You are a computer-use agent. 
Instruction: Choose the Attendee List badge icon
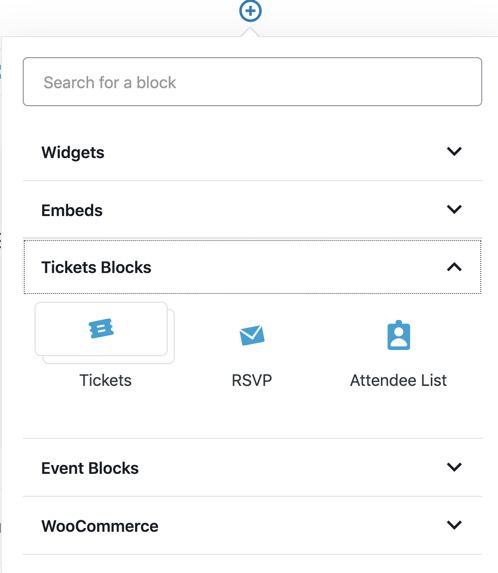[399, 335]
